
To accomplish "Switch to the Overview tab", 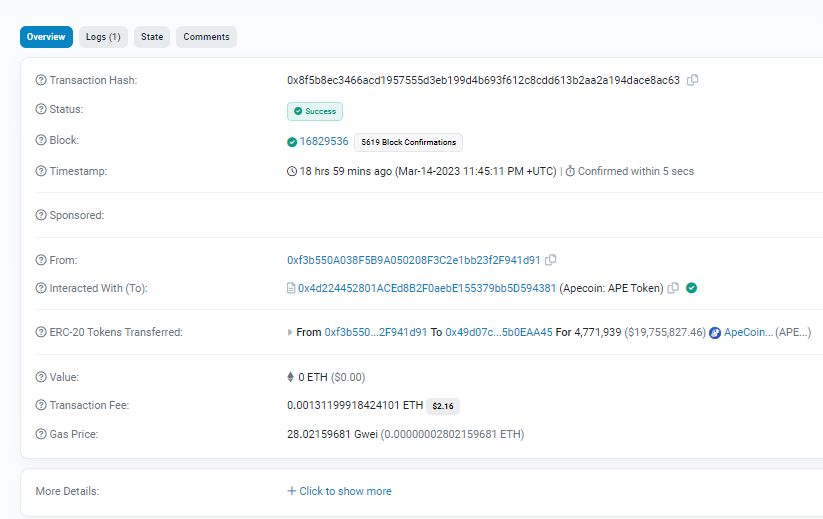I will 46,37.
